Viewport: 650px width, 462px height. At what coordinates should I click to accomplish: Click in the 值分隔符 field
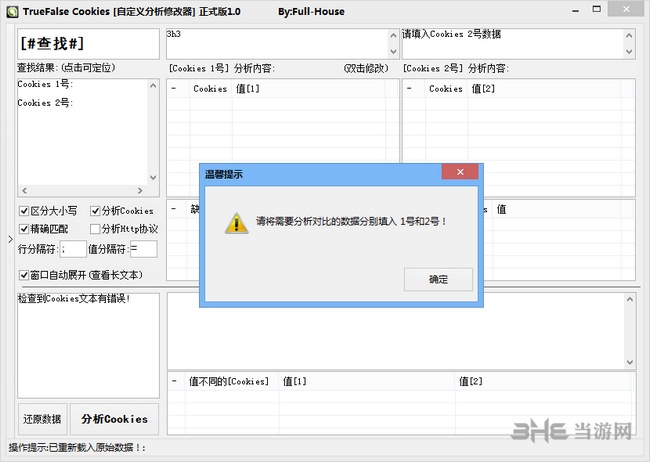pyautogui.click(x=143, y=249)
